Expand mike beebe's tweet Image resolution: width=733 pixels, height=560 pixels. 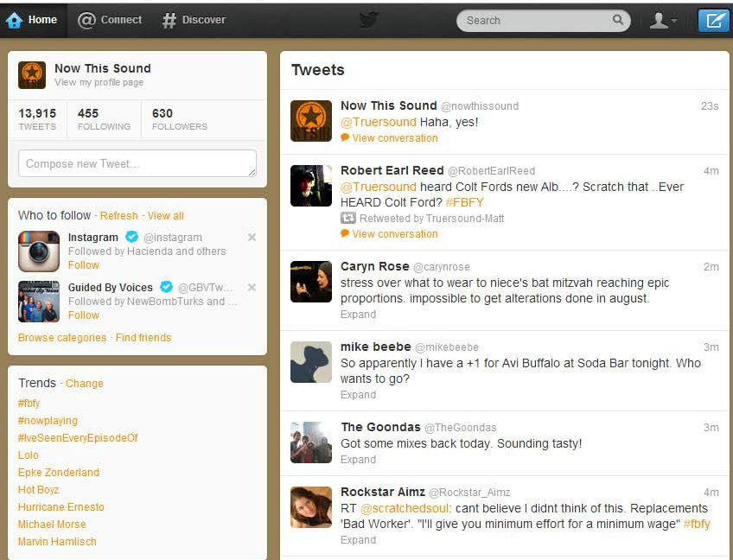point(358,395)
